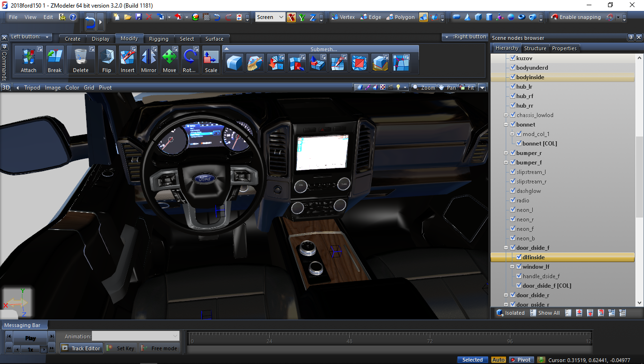Choose the Scale tool

[211, 59]
